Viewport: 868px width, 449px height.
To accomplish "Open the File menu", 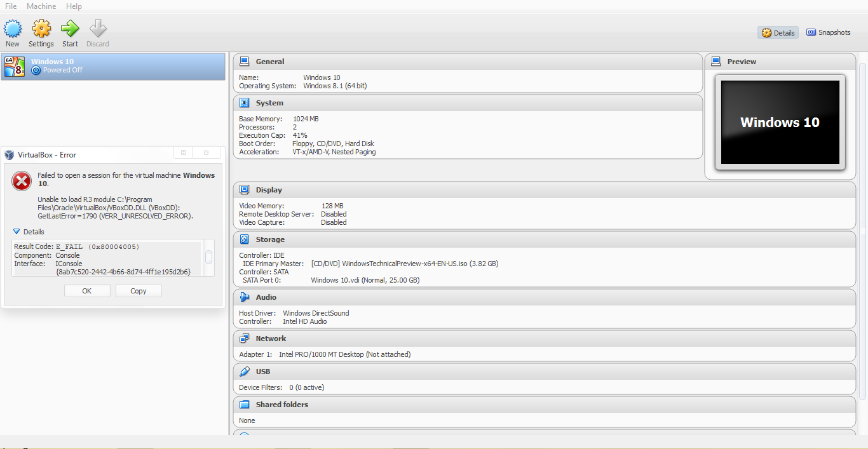I will point(10,6).
